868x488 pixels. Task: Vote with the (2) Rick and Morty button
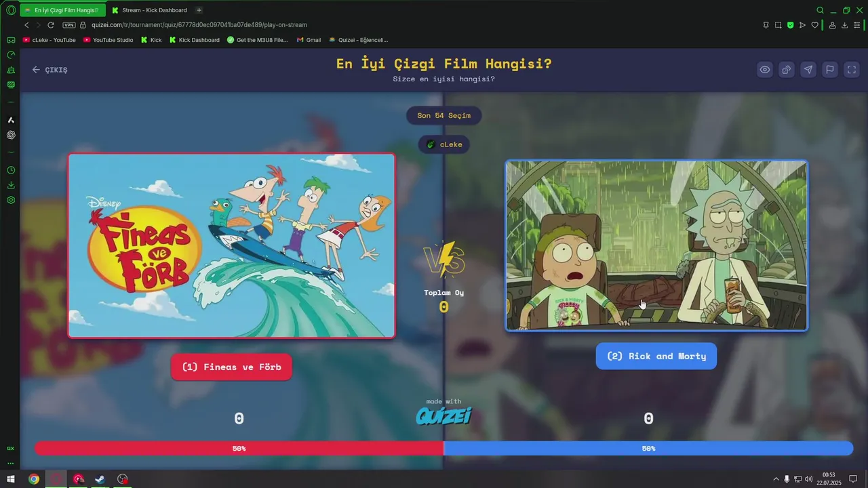[x=656, y=356]
